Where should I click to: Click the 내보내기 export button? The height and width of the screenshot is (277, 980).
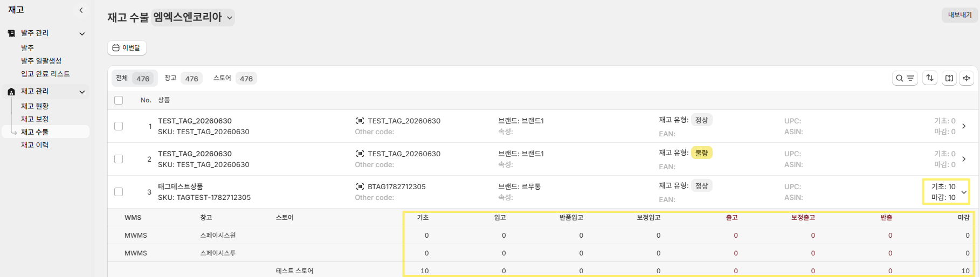(x=960, y=15)
